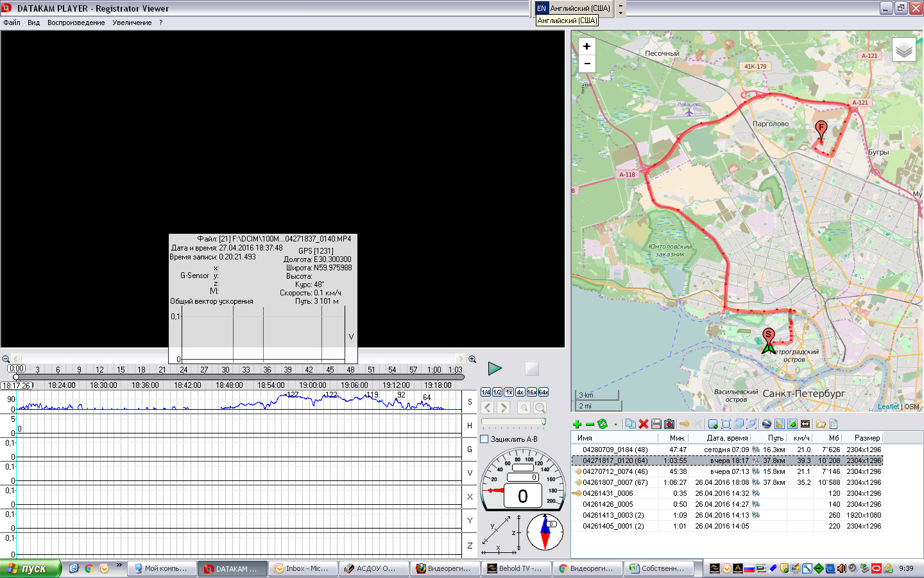
Task: Click the yellow folder open icon
Action: click(x=821, y=424)
